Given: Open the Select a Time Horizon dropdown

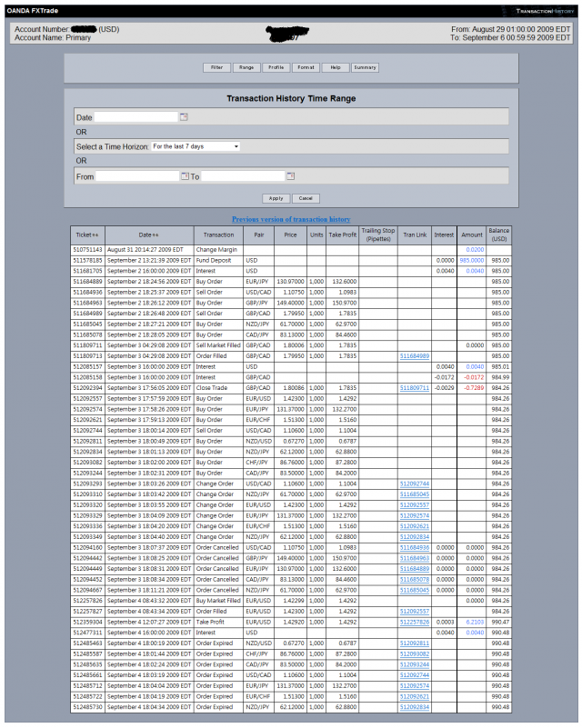Looking at the screenshot, I should [196, 146].
